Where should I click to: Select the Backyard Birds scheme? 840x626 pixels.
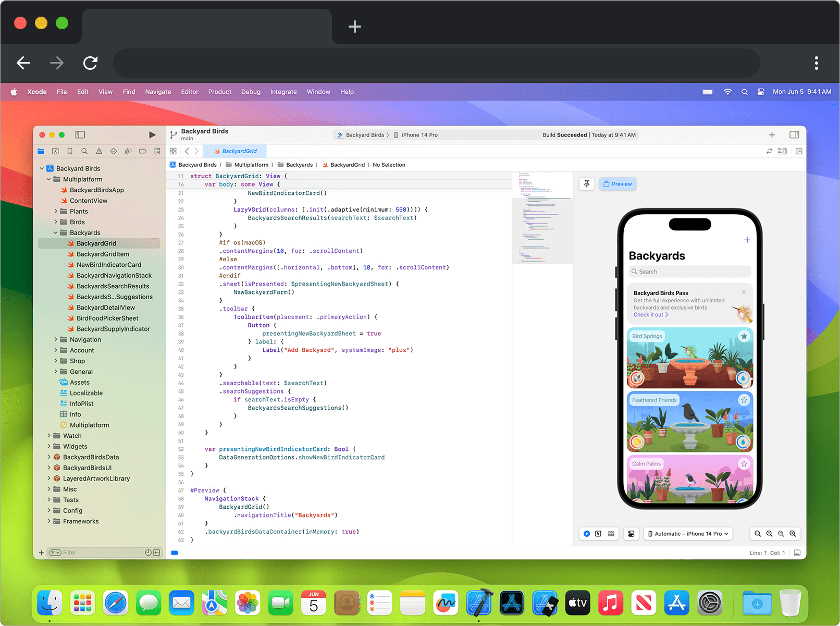click(x=361, y=135)
